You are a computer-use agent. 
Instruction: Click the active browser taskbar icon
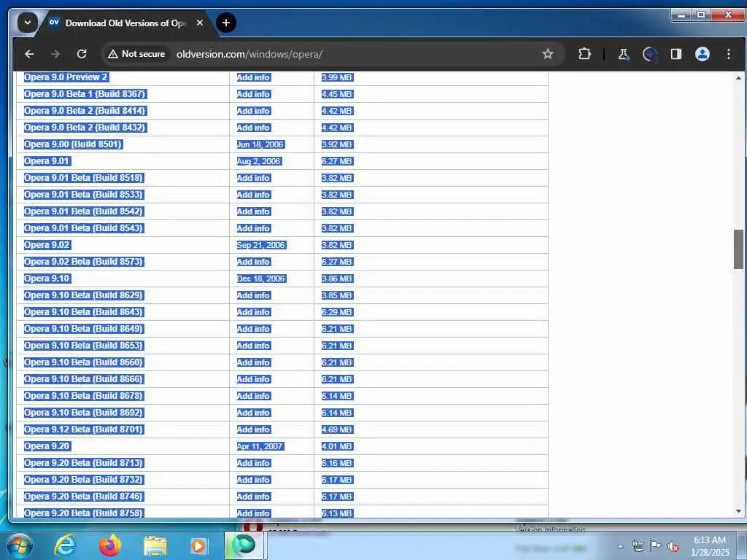tap(244, 545)
